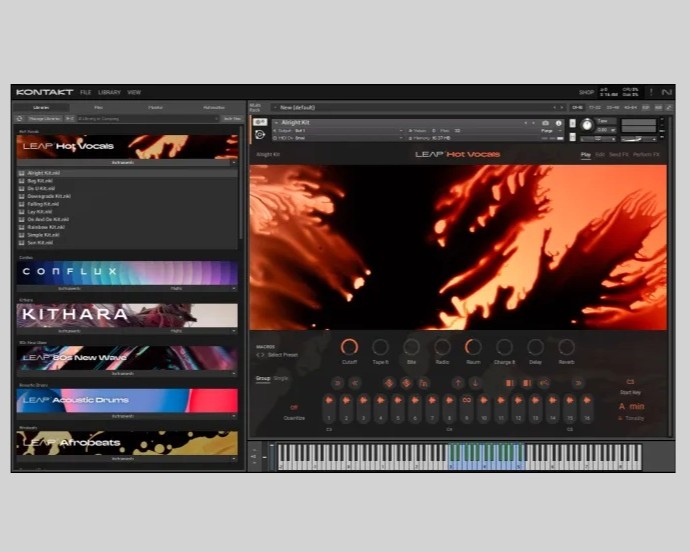
Task: Click the Fn function pad button
Action: 423,383
